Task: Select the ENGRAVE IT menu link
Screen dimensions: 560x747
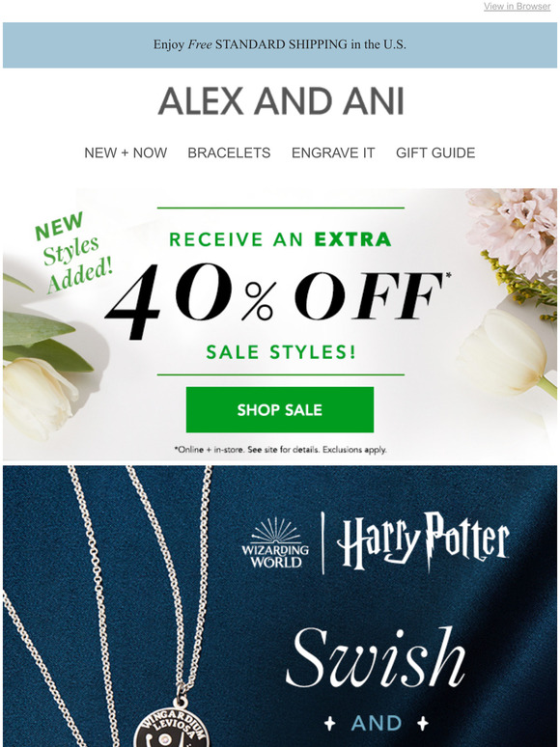Action: [x=333, y=152]
